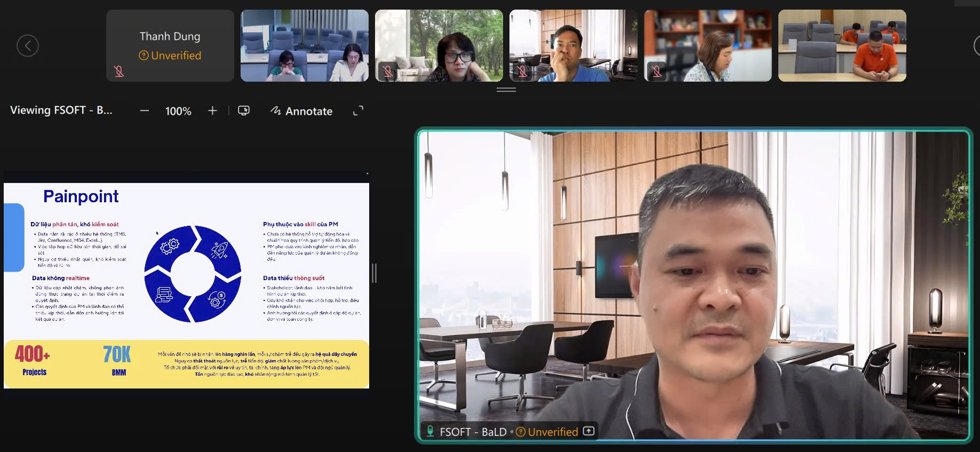Select the thumbnail with two women in conference room
Viewport: 980px width, 452px height.
304,46
